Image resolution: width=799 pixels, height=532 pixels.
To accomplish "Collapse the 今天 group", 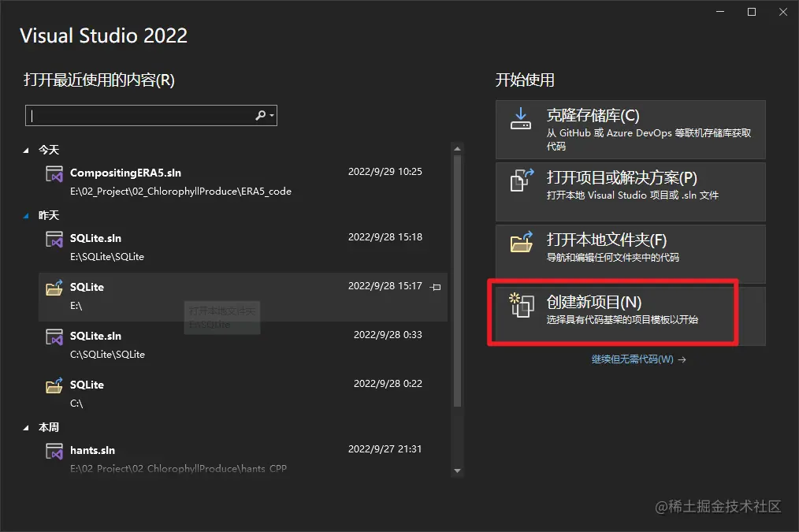I will point(26,151).
